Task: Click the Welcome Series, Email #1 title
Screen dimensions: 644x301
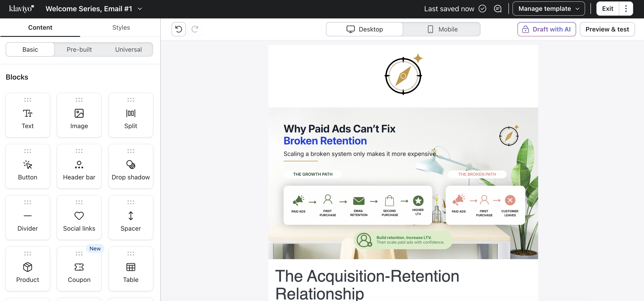Action: point(89,9)
